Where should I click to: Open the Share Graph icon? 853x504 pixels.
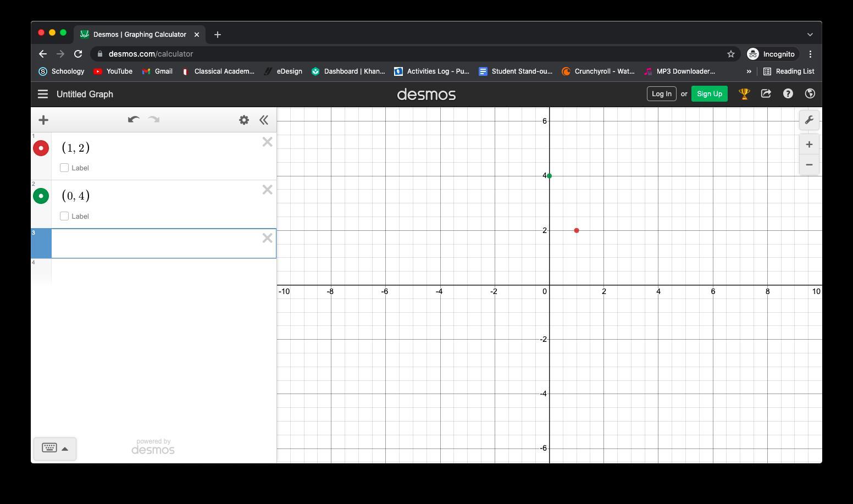point(766,94)
